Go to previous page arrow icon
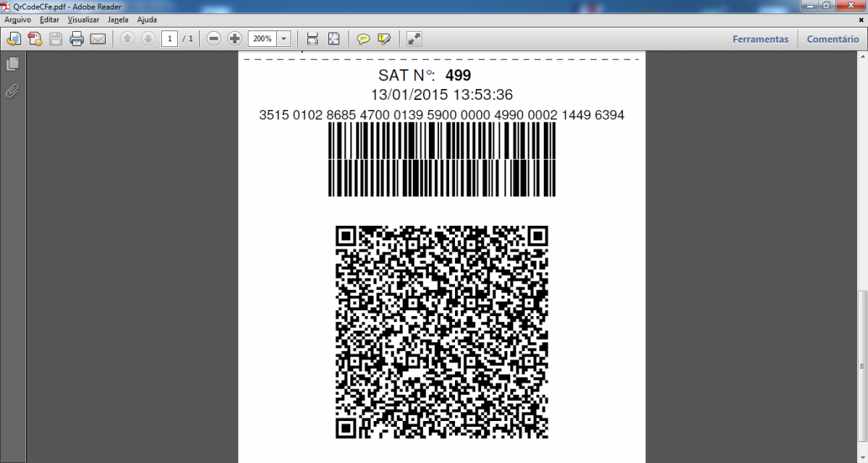 [127, 39]
